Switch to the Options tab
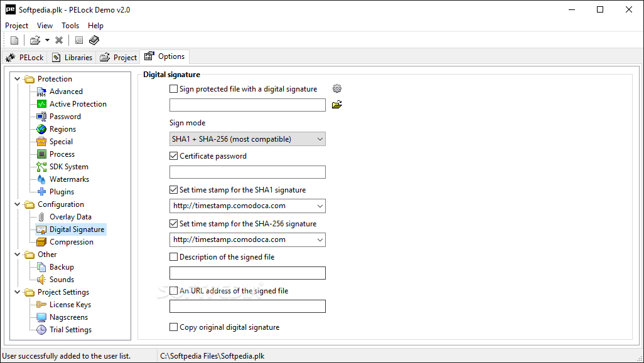Viewport: 644px width, 363px height. pos(164,56)
